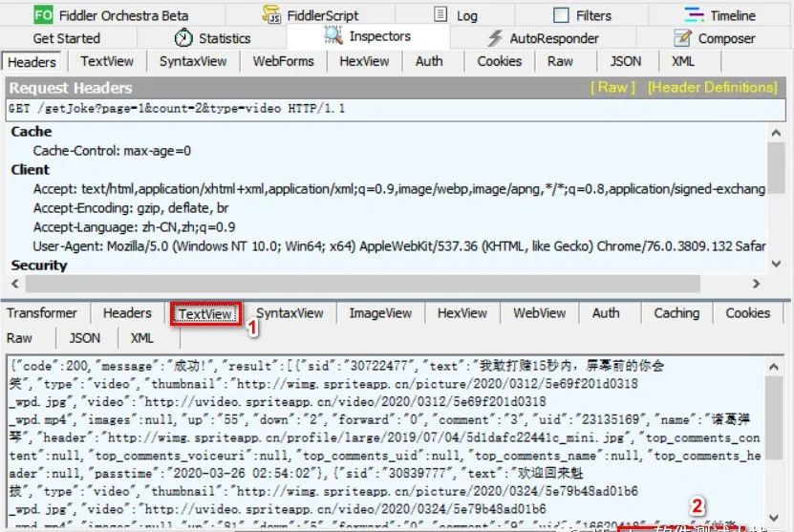This screenshot has height=532, width=794.
Task: Click the Header Definitions link
Action: click(x=713, y=88)
